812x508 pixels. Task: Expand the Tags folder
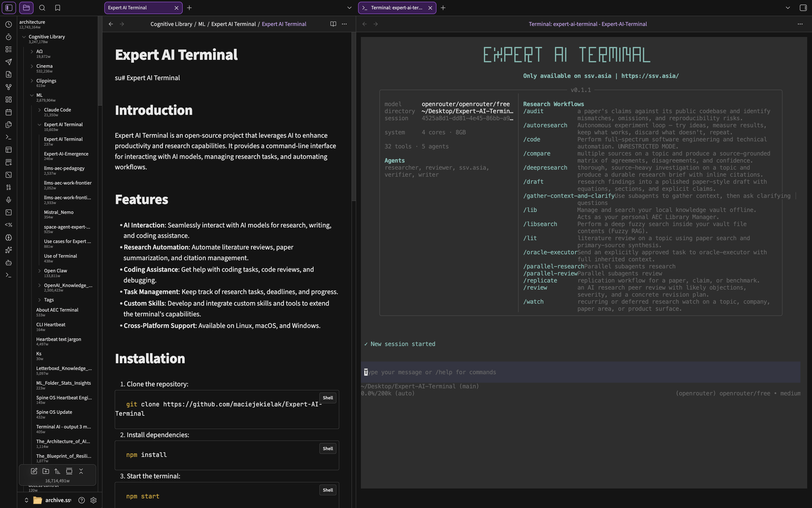[39, 300]
